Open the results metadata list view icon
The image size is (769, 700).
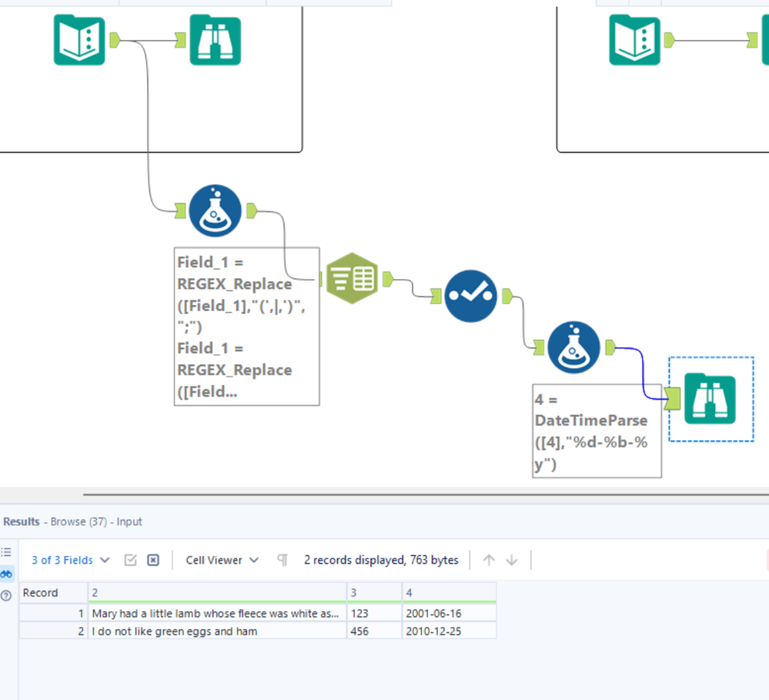6,552
